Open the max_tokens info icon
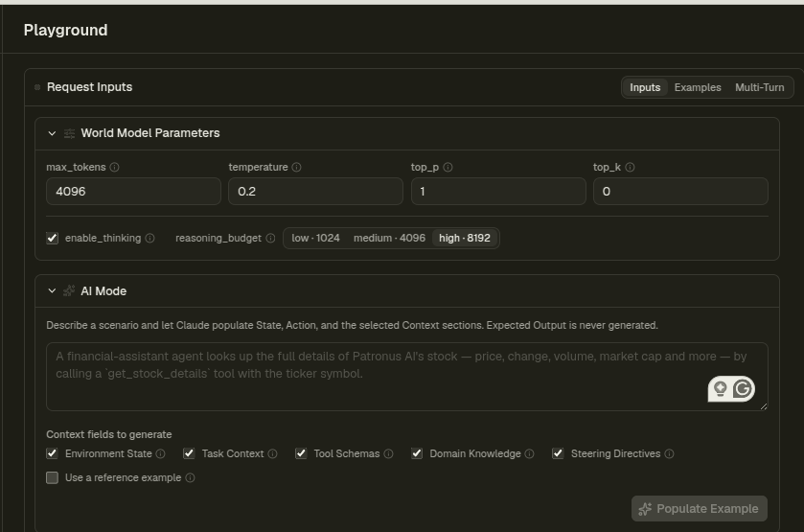Viewport: 804px width, 532px height. pos(114,167)
